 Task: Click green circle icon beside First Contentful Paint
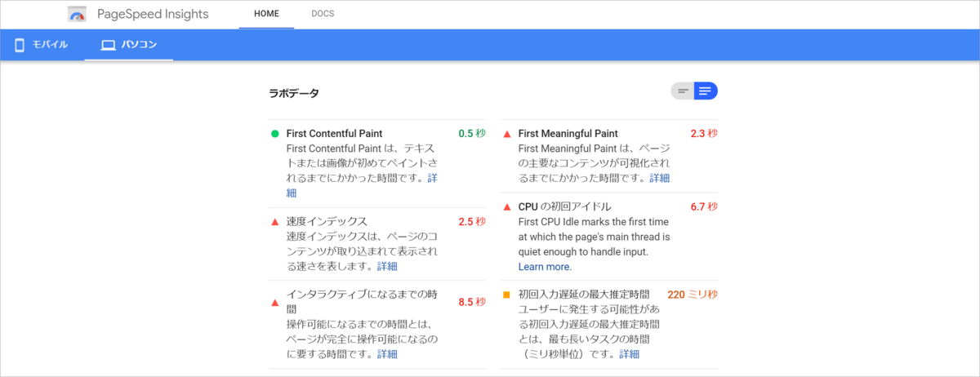click(275, 134)
